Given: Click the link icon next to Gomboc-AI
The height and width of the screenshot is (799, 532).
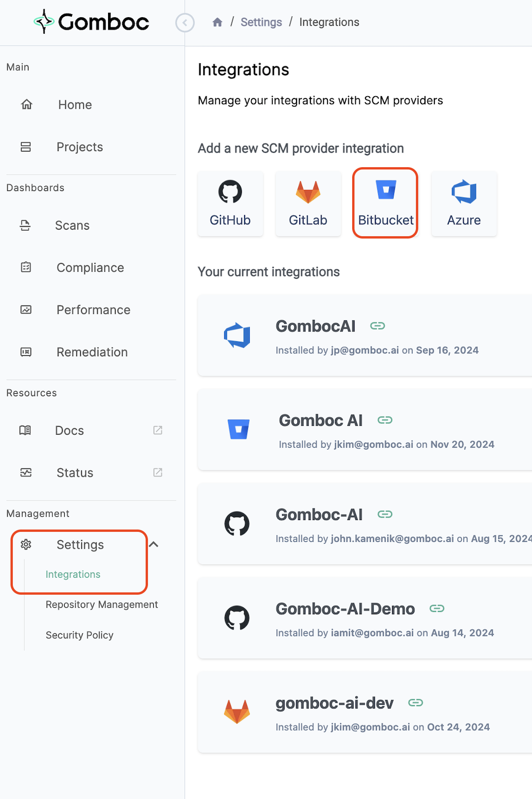Looking at the screenshot, I should click(385, 514).
